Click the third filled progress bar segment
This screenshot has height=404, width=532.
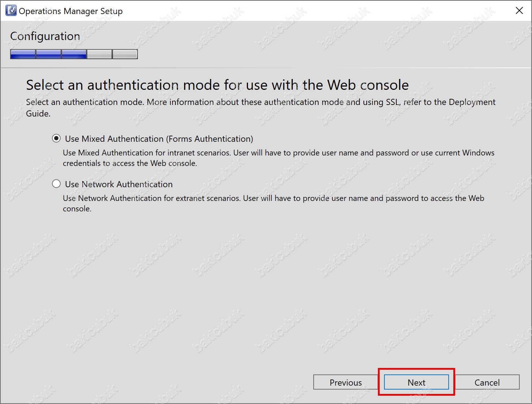point(74,54)
